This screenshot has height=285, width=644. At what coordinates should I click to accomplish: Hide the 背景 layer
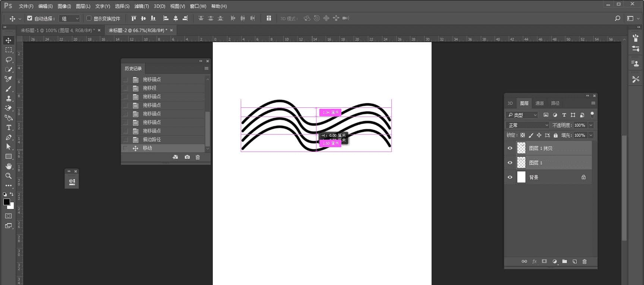pyautogui.click(x=510, y=177)
